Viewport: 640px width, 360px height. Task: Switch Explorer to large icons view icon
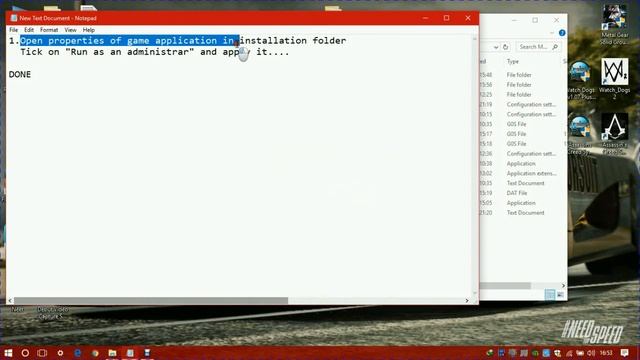pyautogui.click(x=560, y=294)
